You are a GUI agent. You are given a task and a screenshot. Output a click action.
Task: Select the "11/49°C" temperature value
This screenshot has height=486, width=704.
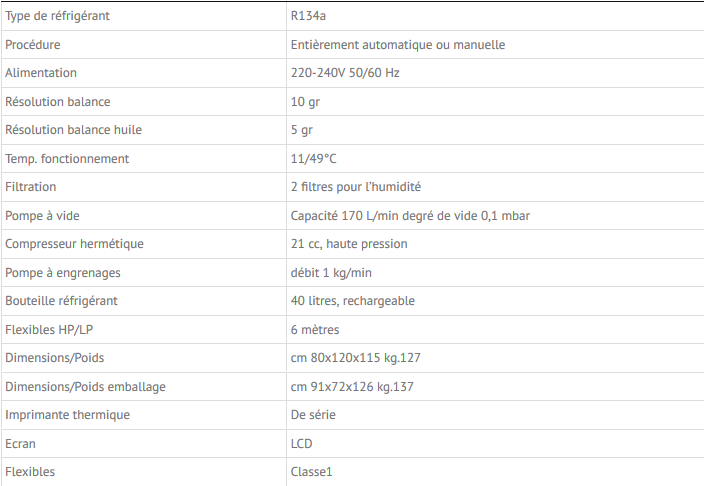pyautogui.click(x=313, y=158)
